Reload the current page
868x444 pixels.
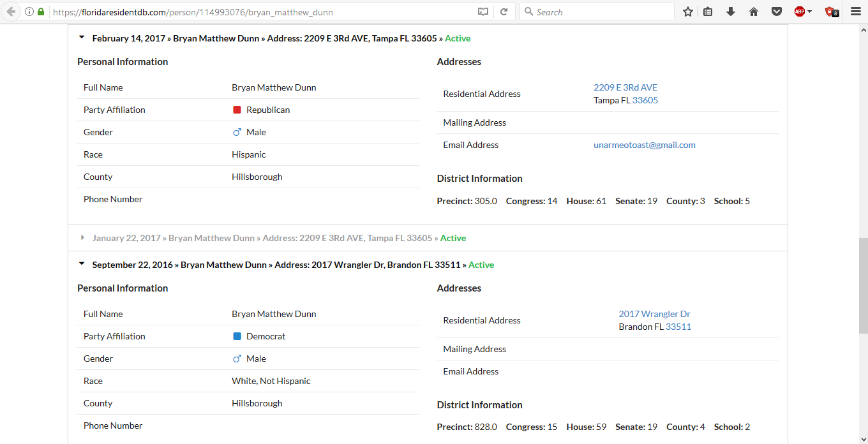click(x=504, y=11)
